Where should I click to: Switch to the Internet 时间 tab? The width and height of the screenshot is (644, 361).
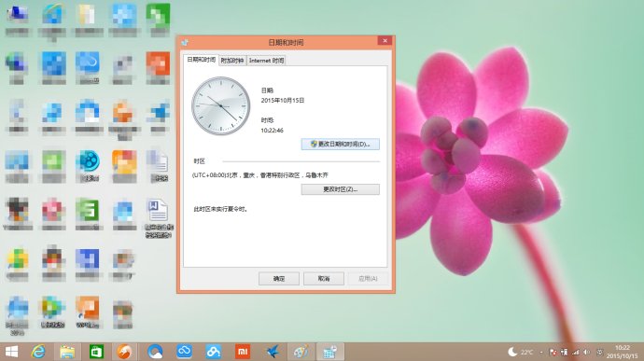point(266,61)
